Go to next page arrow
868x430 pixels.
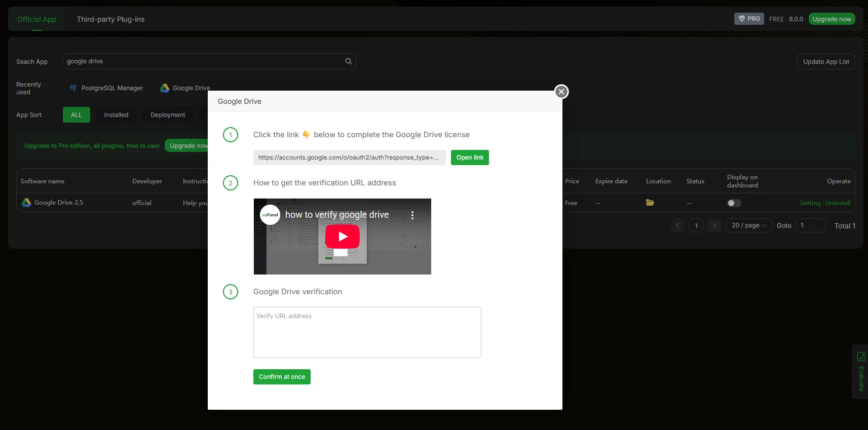coord(714,225)
